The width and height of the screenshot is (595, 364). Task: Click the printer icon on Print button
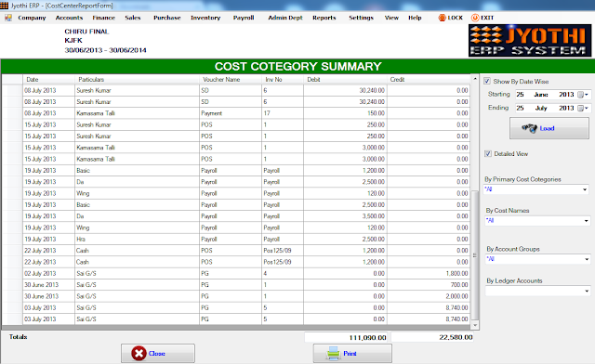[x=333, y=354]
